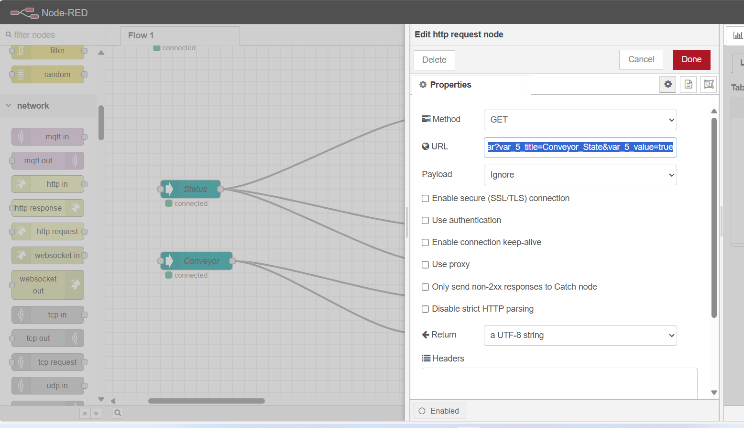Viewport: 744px width, 428px height.
Task: Click the canvas scroll left arrow
Action: 113,401
